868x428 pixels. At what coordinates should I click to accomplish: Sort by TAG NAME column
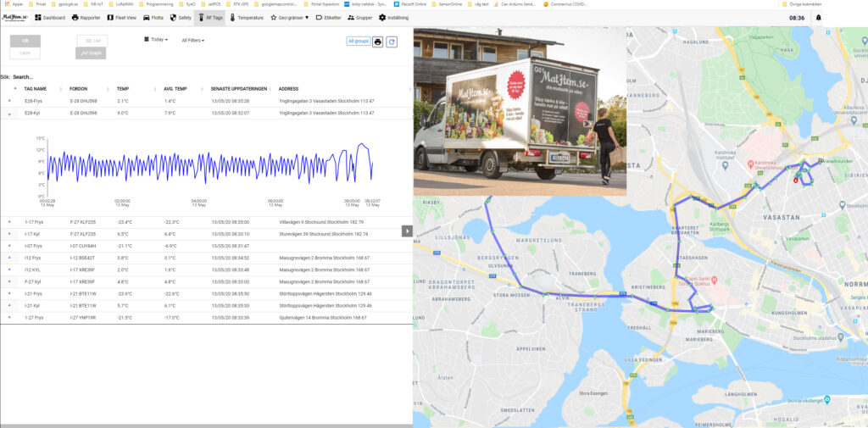[x=36, y=89]
